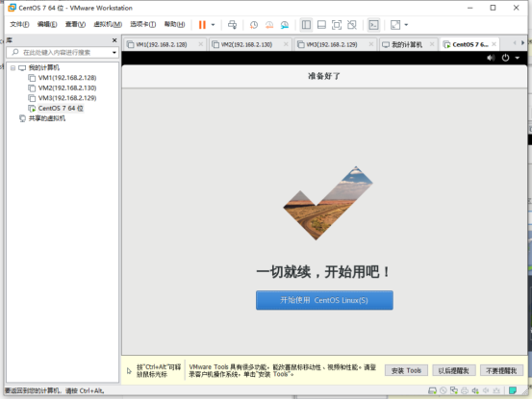Click the 以后提醒我 button
This screenshot has width=532, height=400.
click(x=454, y=370)
